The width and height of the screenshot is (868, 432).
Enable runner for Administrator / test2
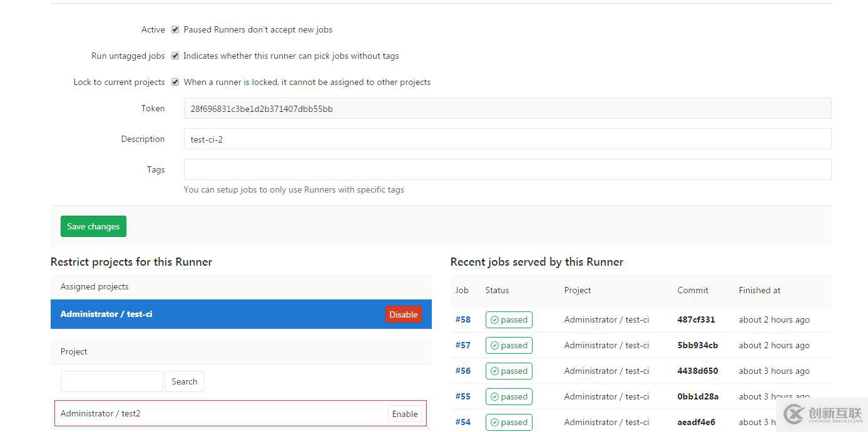[x=405, y=414]
